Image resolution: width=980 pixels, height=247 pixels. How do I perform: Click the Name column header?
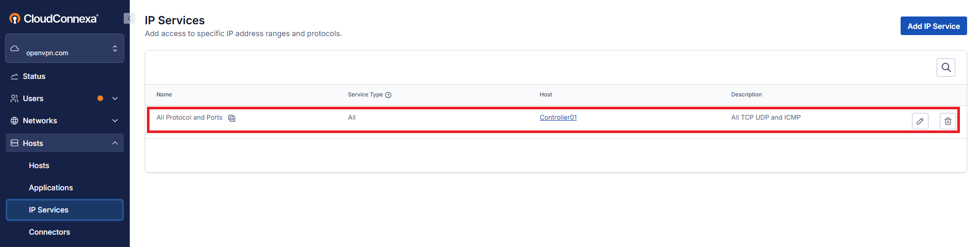[164, 94]
